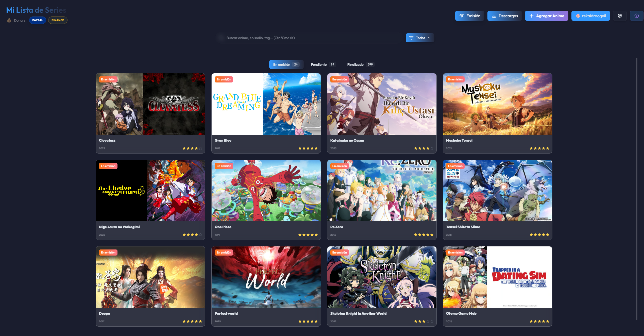Click the first star on Doupo
644x336 pixels.
[x=184, y=321]
